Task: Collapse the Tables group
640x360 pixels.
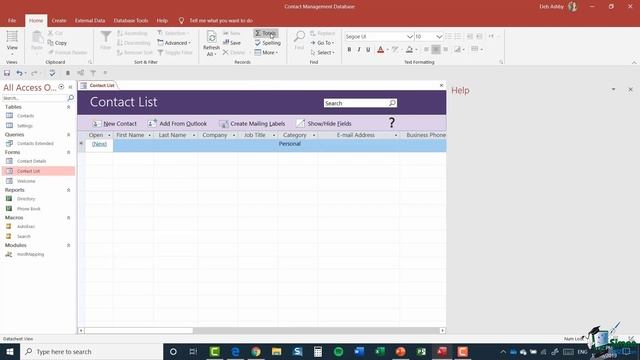Action: click(69, 107)
